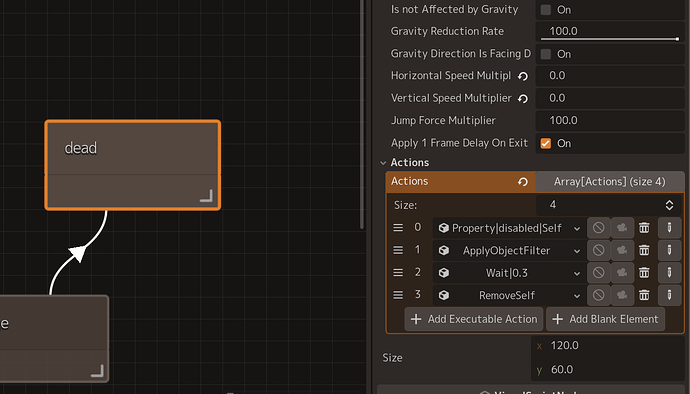
Task: Click the drag handle of action row 1
Action: click(398, 250)
